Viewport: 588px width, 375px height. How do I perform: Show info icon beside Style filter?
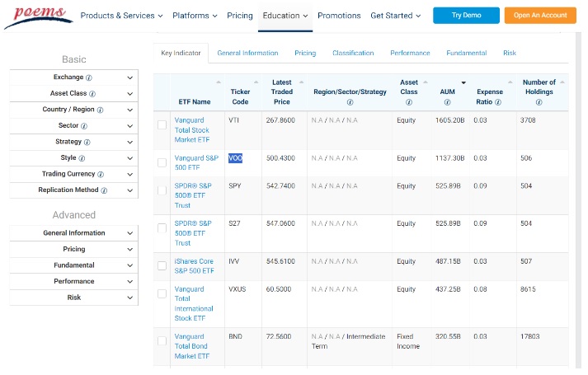coord(82,158)
